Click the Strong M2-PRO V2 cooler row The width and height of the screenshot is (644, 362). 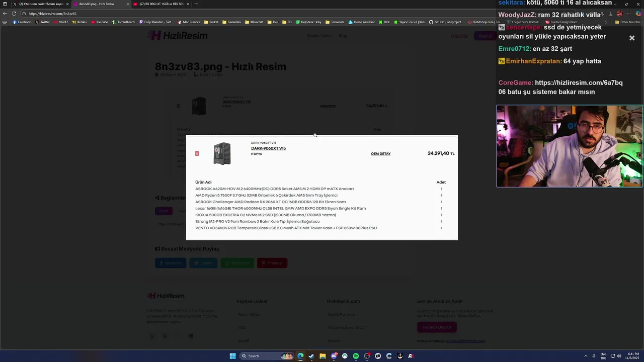[x=257, y=221]
